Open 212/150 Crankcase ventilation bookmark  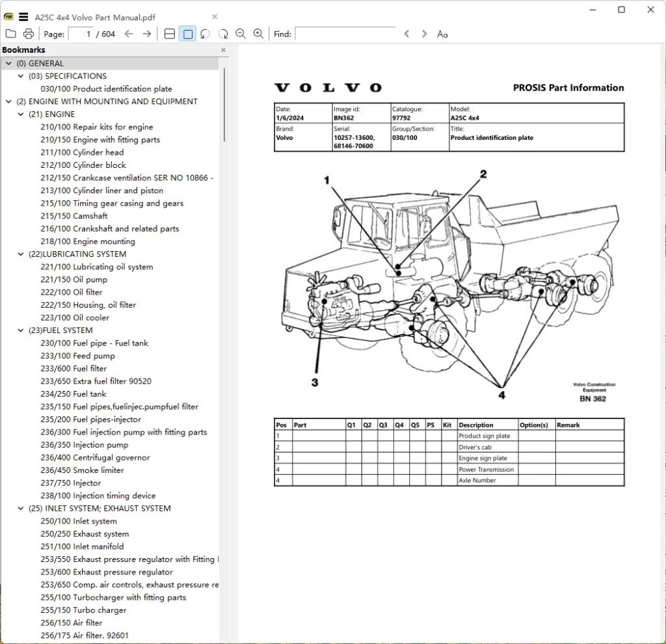(x=127, y=178)
